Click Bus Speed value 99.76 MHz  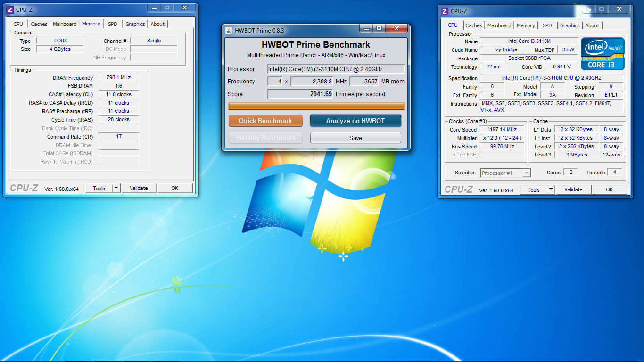point(503,146)
